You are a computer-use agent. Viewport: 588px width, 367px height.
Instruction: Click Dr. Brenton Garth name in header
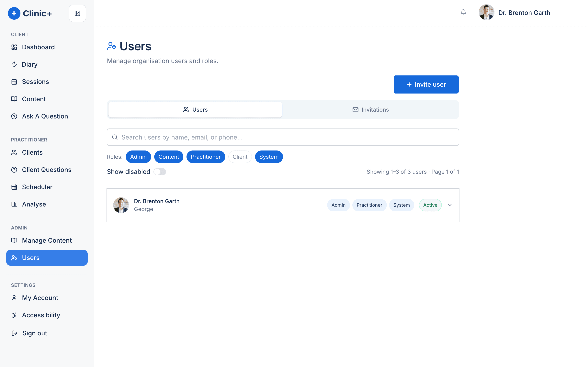click(x=524, y=13)
